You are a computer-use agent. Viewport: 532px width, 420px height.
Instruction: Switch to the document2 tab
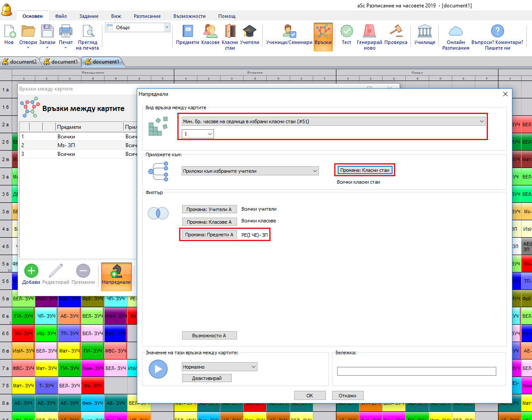[20, 62]
